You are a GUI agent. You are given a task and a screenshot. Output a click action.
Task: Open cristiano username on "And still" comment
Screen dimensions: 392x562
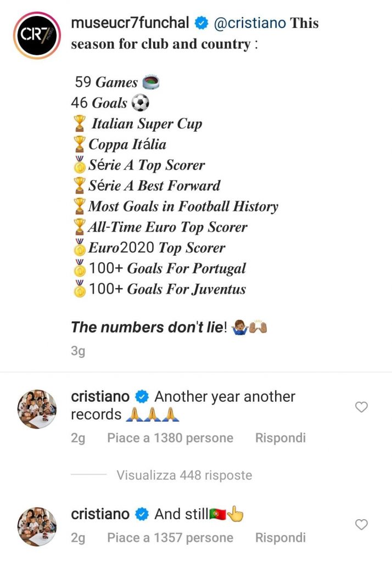(100, 514)
